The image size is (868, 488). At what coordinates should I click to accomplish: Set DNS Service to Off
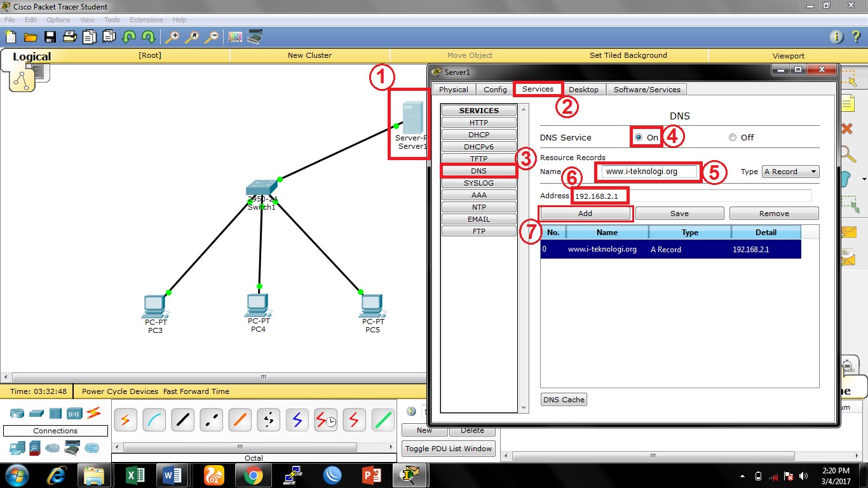point(732,137)
